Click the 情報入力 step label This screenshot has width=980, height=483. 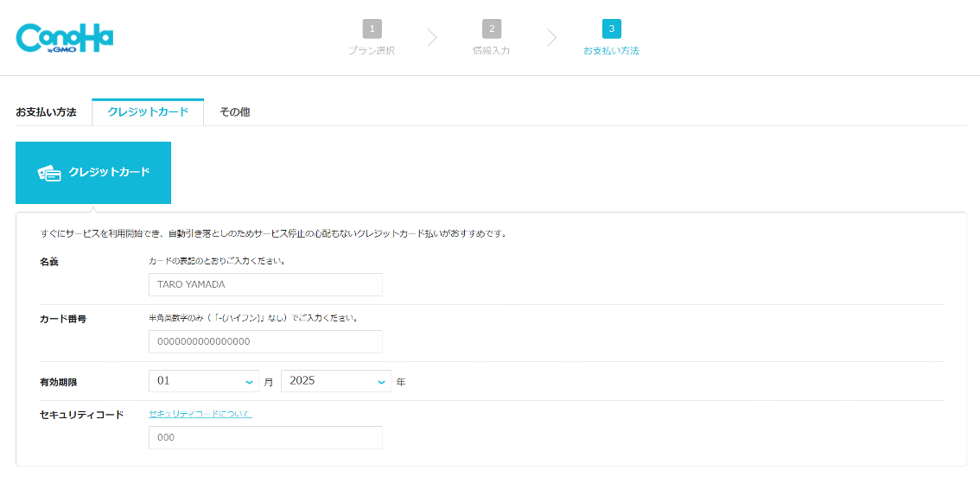(491, 51)
